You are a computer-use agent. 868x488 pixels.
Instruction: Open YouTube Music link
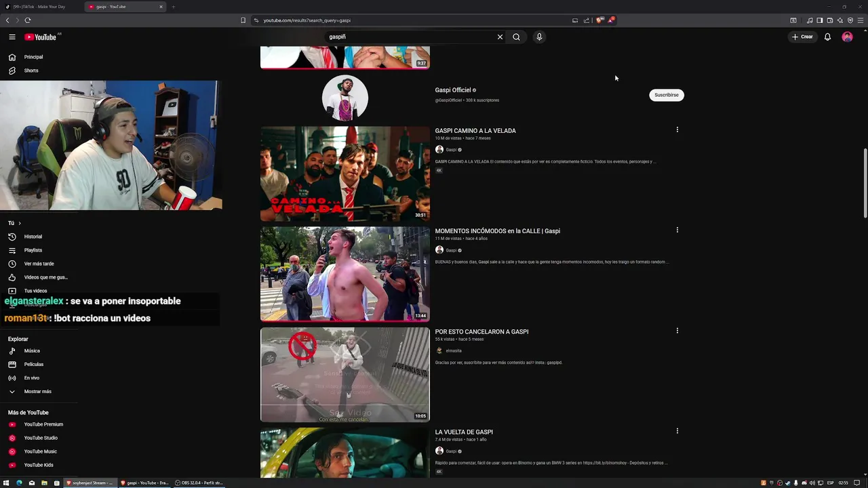pos(42,451)
